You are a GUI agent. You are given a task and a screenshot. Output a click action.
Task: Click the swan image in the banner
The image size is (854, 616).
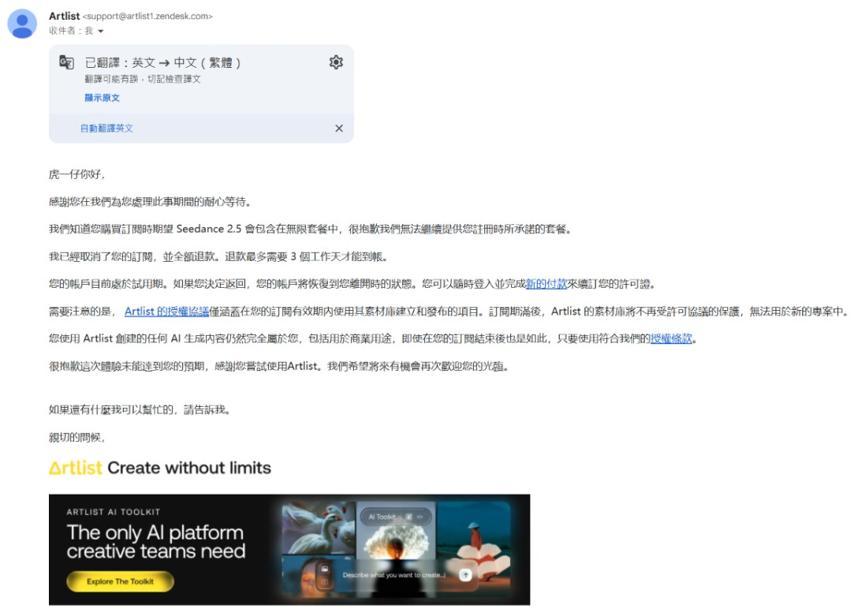coord(319,528)
